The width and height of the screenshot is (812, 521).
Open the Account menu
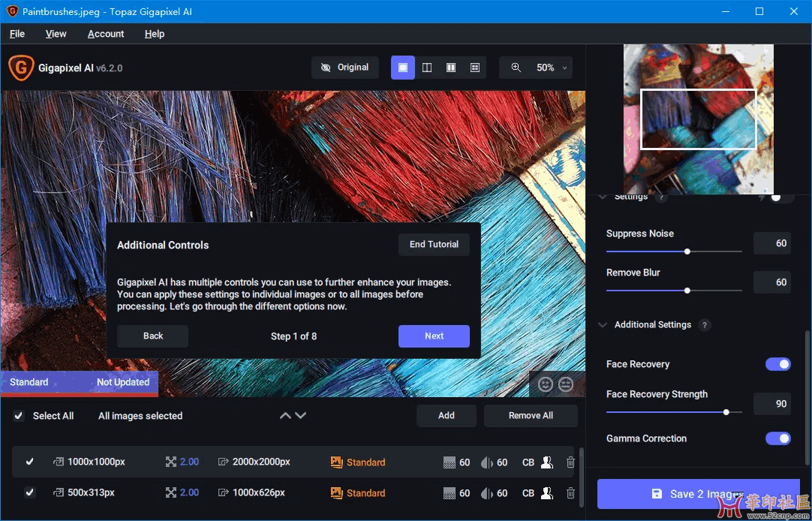[106, 34]
